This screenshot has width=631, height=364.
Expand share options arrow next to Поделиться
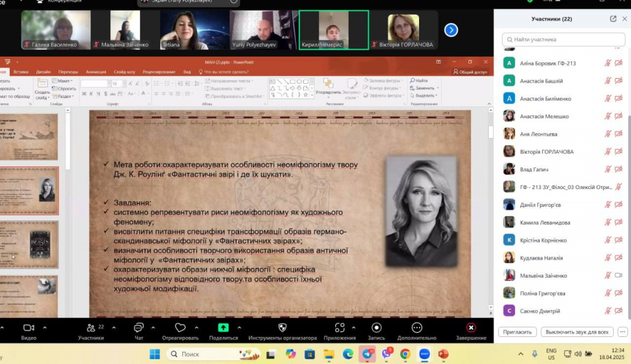point(240,328)
